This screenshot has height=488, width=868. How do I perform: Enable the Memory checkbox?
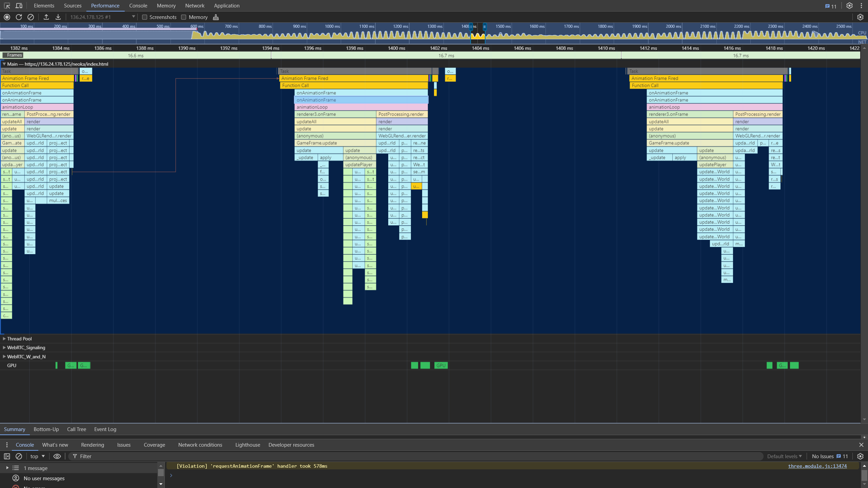(x=184, y=17)
